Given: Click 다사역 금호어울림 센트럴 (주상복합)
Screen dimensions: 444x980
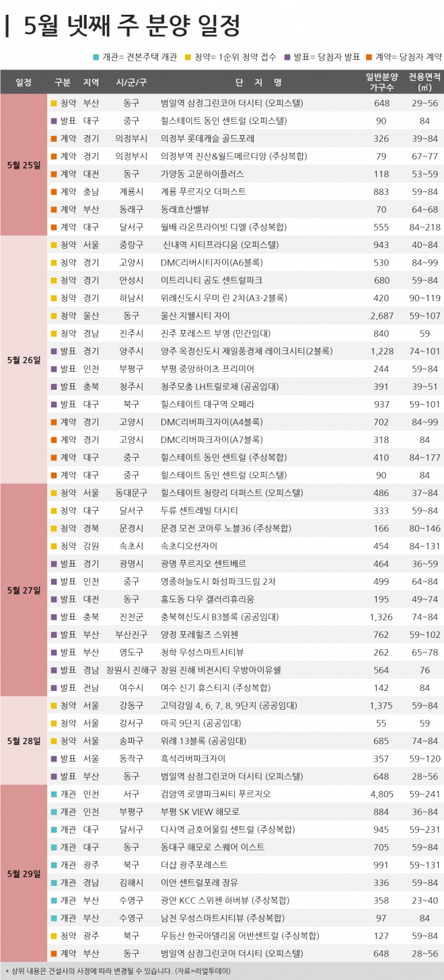Looking at the screenshot, I should [x=227, y=829].
